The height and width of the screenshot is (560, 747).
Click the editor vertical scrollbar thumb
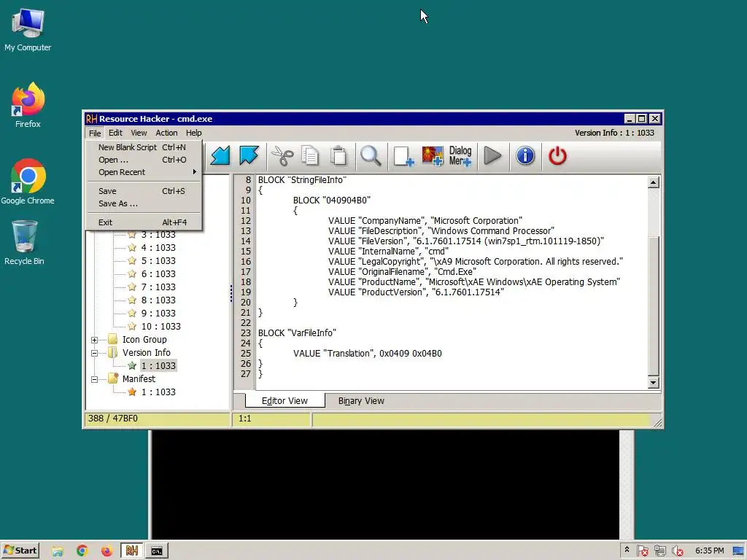pos(653,305)
